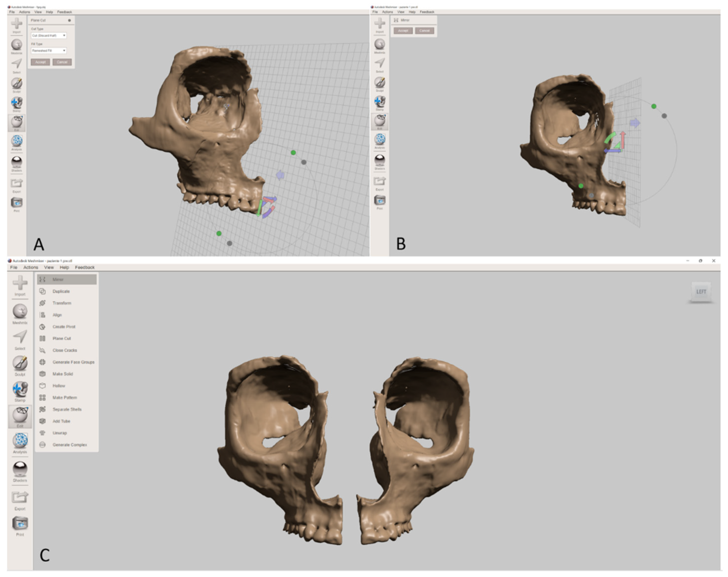Choose Plane Cut from the Edit list
Viewport: 728px width, 577px height.
(61, 338)
